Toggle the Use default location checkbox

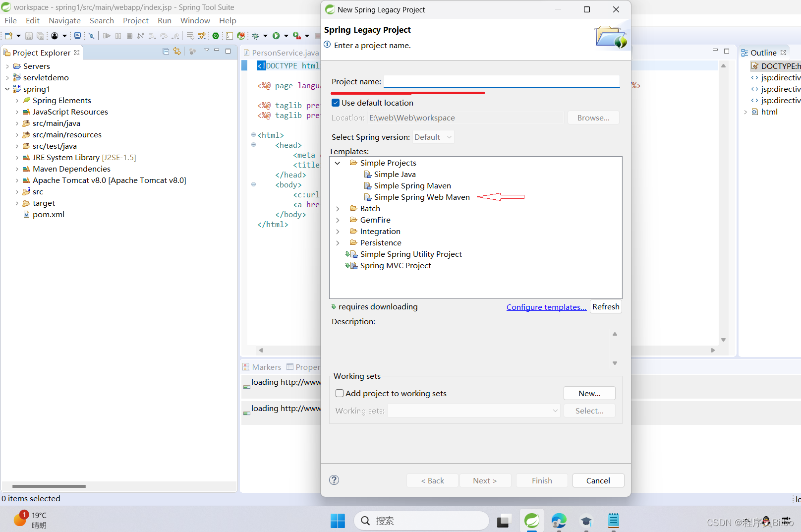click(336, 103)
